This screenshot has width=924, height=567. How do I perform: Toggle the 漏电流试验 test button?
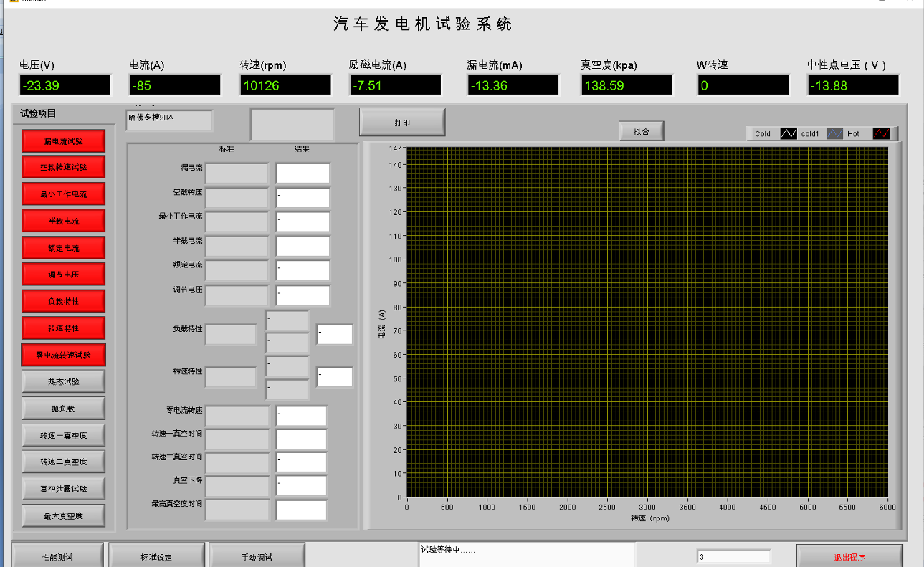tap(63, 140)
